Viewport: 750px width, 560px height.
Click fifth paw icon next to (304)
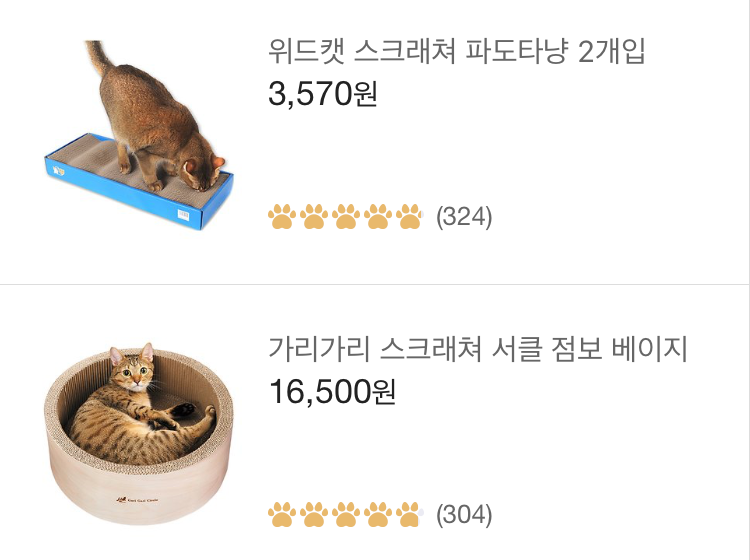coord(409,514)
